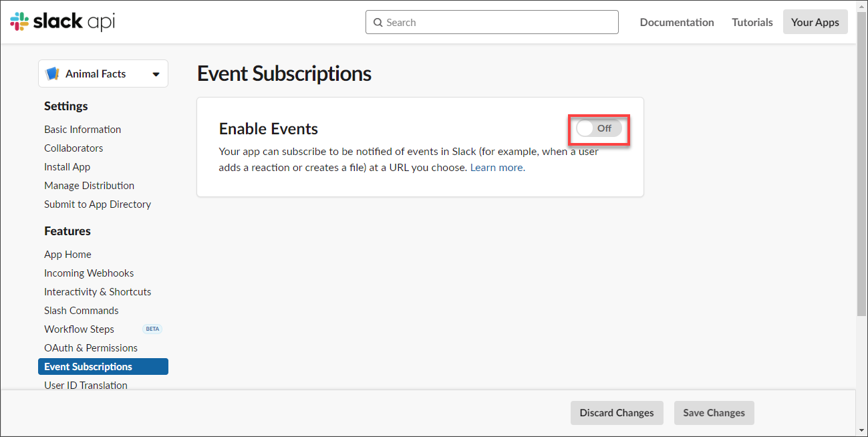Go to Your Apps
Image resolution: width=868 pixels, height=437 pixels.
click(815, 22)
